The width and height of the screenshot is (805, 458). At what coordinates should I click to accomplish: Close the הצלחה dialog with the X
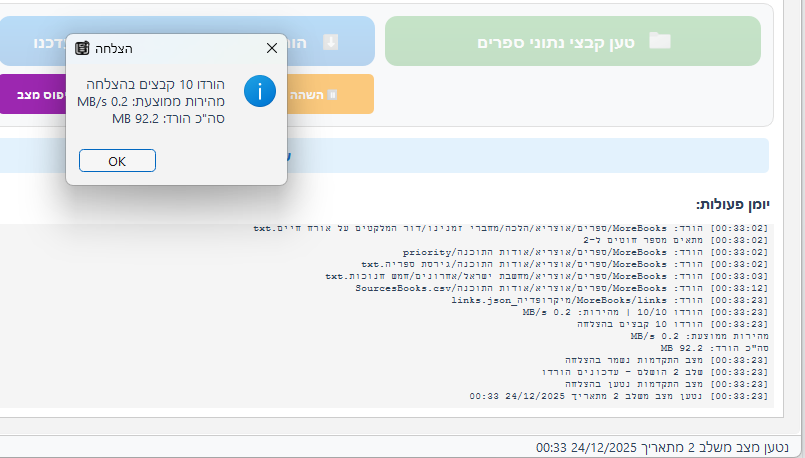tap(271, 48)
